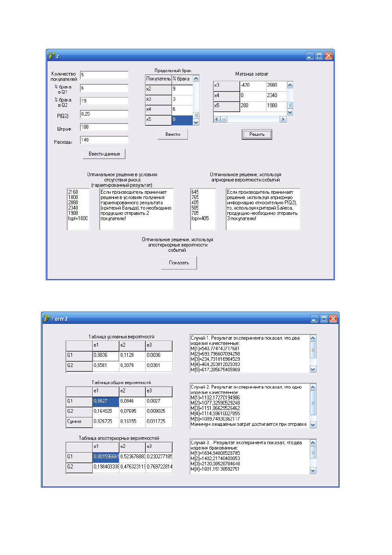Click scrollbar thumb in Случай 2 box
Image resolution: width=392 pixels, height=555 pixels.
[313, 403]
